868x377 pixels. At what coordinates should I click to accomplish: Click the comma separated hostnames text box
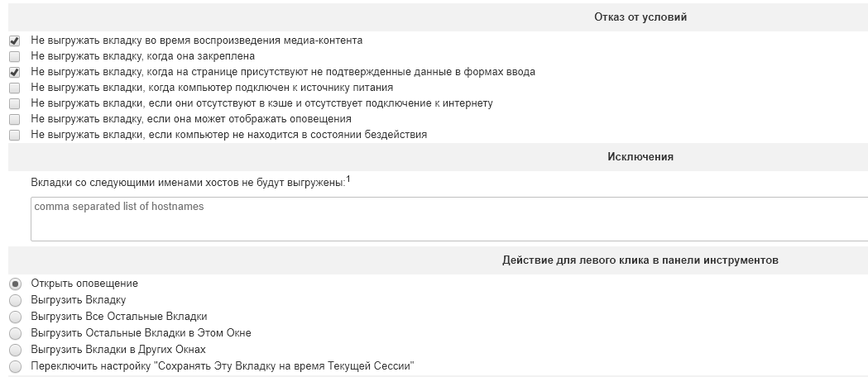click(447, 219)
